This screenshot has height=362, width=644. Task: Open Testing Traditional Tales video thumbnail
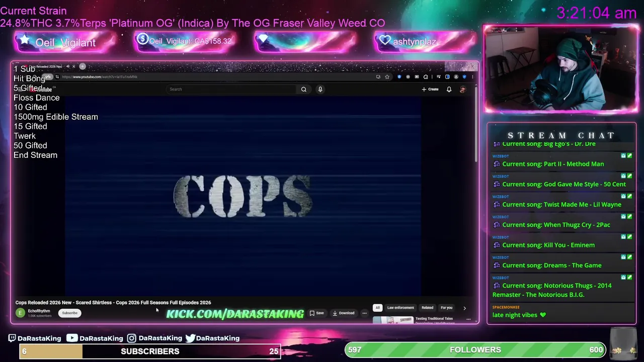click(393, 320)
